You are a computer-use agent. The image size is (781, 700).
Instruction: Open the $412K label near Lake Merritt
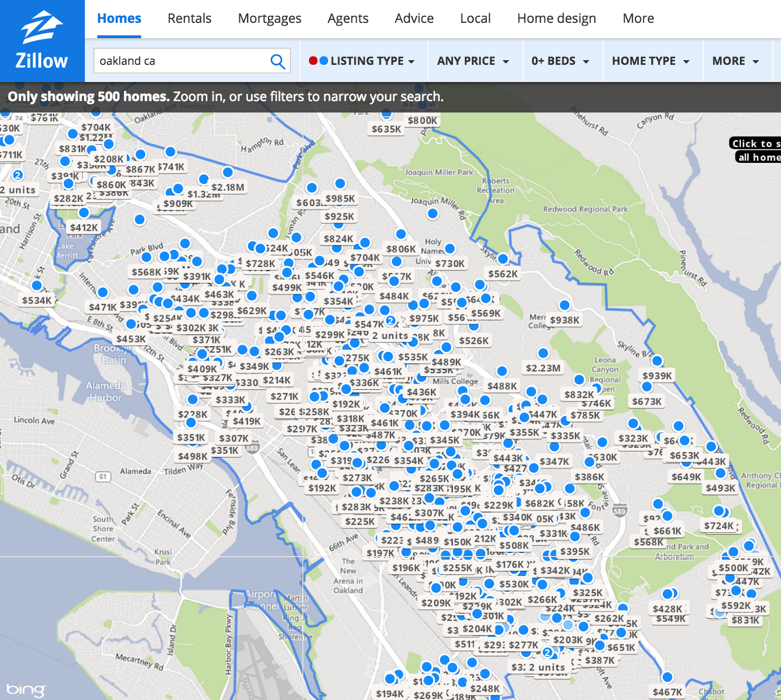pyautogui.click(x=84, y=227)
